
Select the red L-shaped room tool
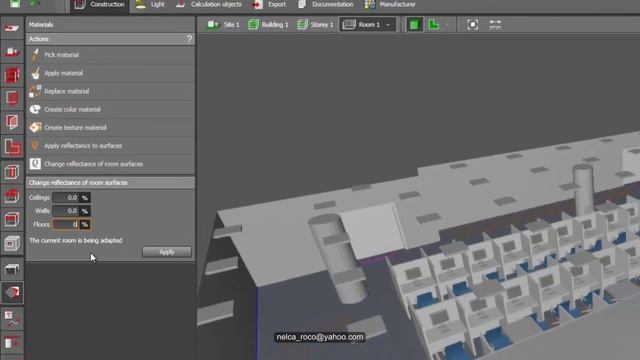tap(12, 147)
